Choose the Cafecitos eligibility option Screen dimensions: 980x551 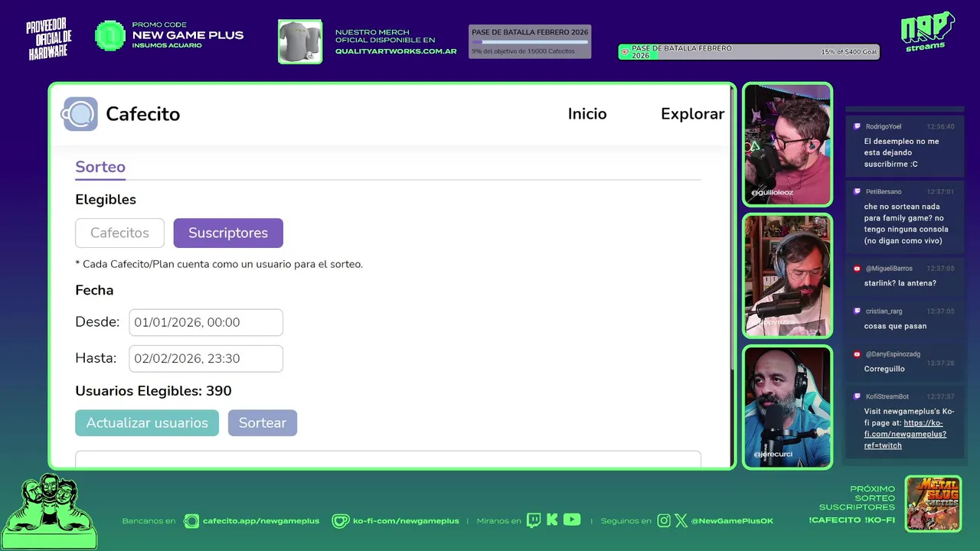click(x=119, y=233)
